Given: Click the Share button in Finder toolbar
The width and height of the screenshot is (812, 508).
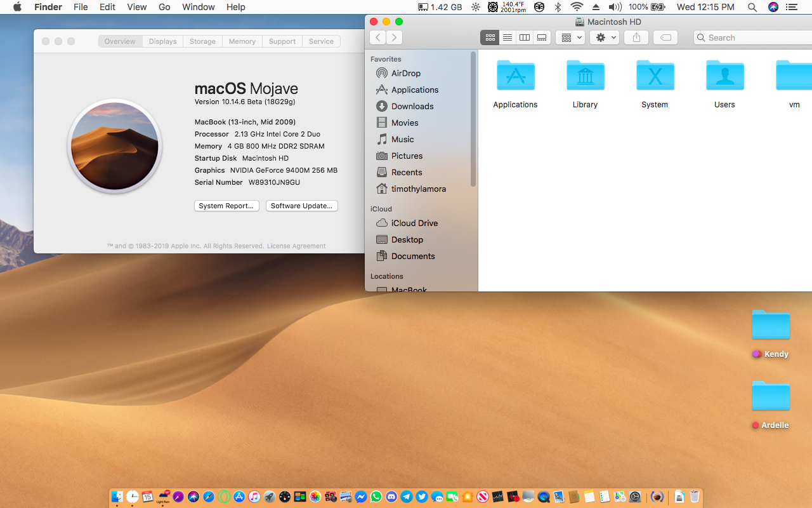Looking at the screenshot, I should pos(636,37).
